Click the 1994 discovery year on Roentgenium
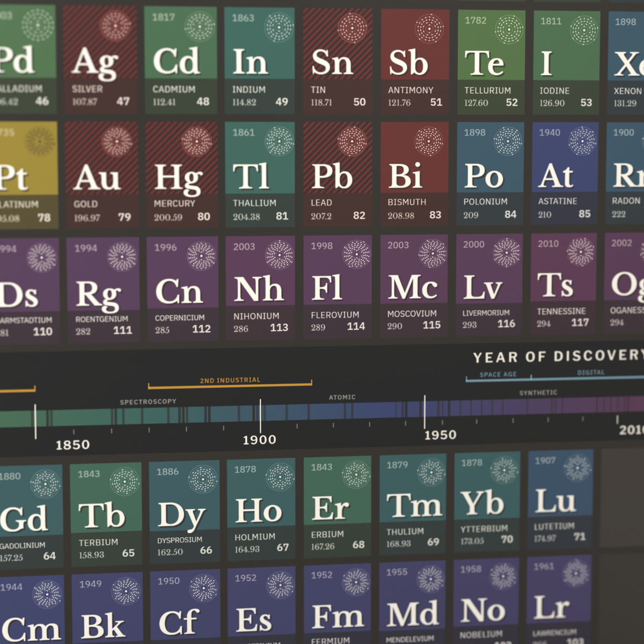Image resolution: width=644 pixels, height=644 pixels. tap(86, 248)
